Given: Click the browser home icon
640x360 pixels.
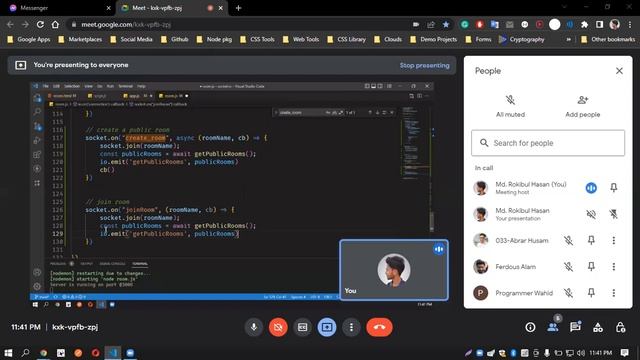Looking at the screenshot, I should [55, 24].
